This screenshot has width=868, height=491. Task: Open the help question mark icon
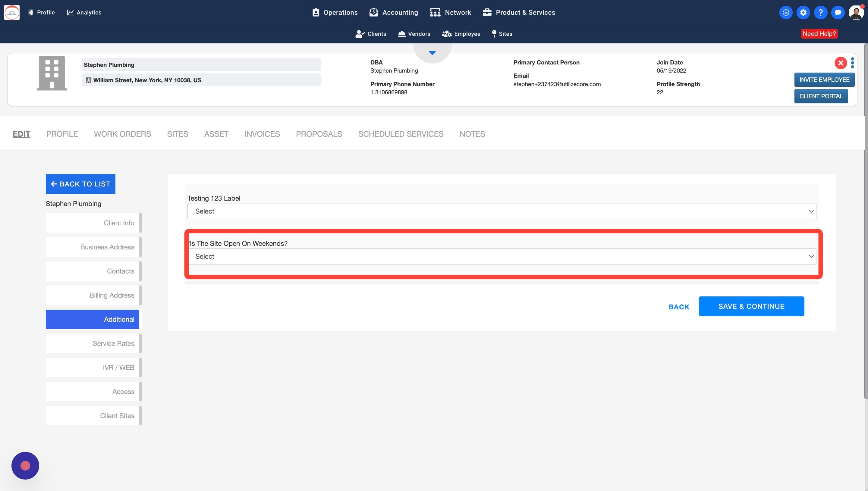point(820,12)
